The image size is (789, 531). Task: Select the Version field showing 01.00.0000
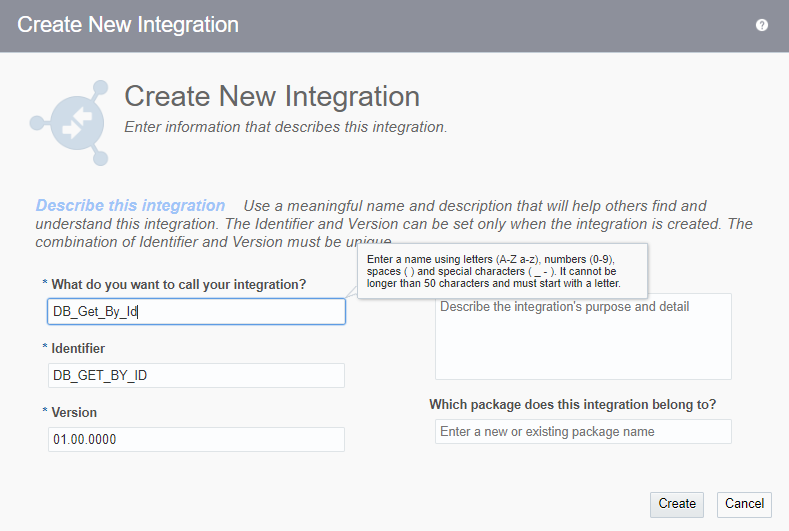point(196,439)
